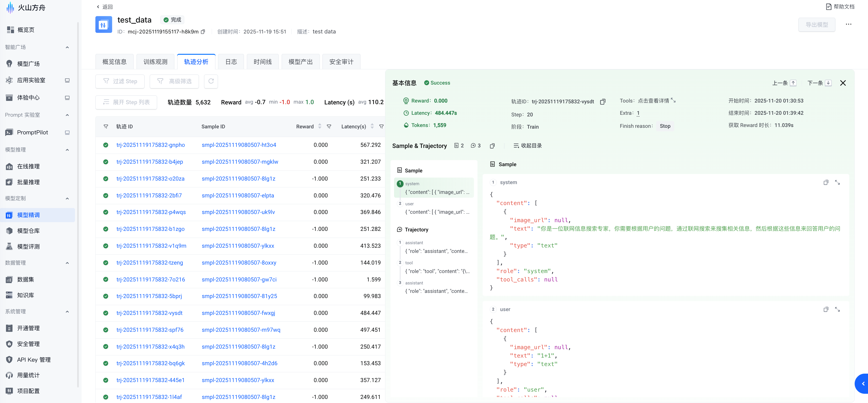Copy the Sample & Trajectory content
The image size is (868, 403).
(x=492, y=146)
